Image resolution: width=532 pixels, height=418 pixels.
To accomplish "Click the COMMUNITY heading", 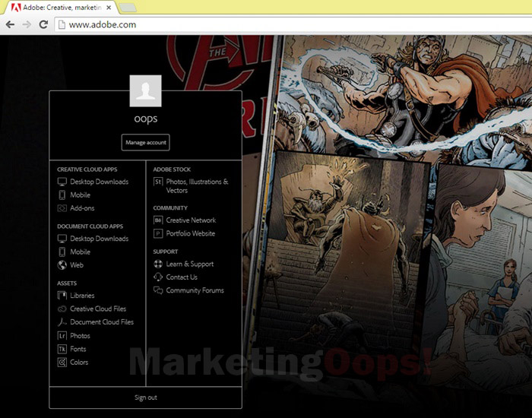I will [170, 208].
